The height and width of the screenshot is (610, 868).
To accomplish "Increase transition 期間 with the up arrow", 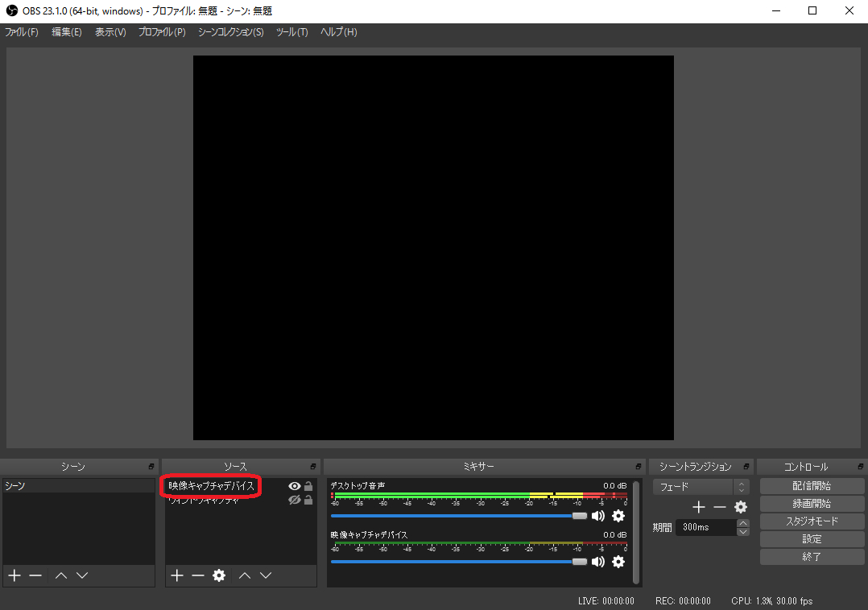I will tap(743, 523).
